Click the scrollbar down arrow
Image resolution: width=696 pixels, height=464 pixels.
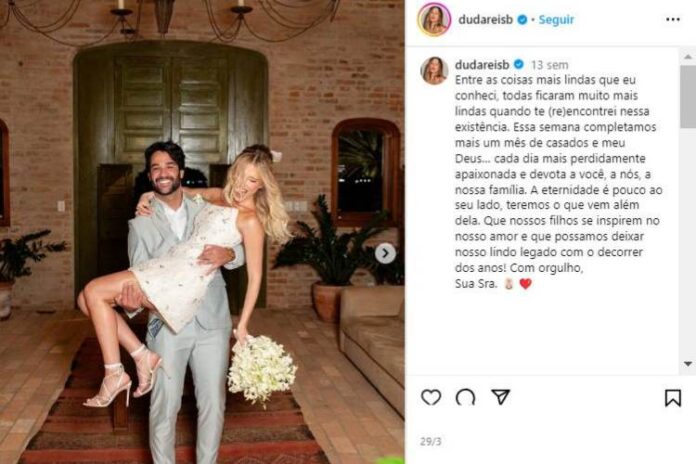point(688,364)
